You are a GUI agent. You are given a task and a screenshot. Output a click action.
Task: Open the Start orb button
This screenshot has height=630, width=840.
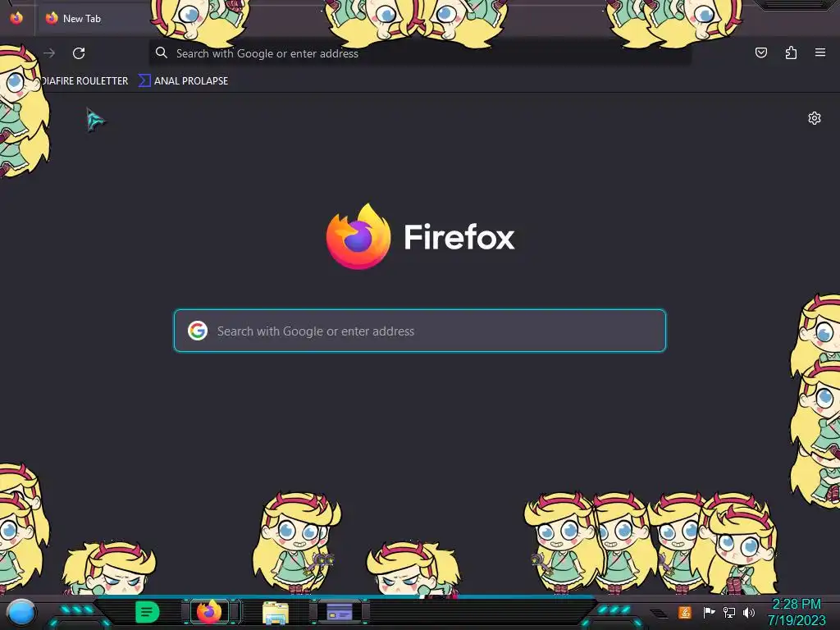(x=21, y=612)
